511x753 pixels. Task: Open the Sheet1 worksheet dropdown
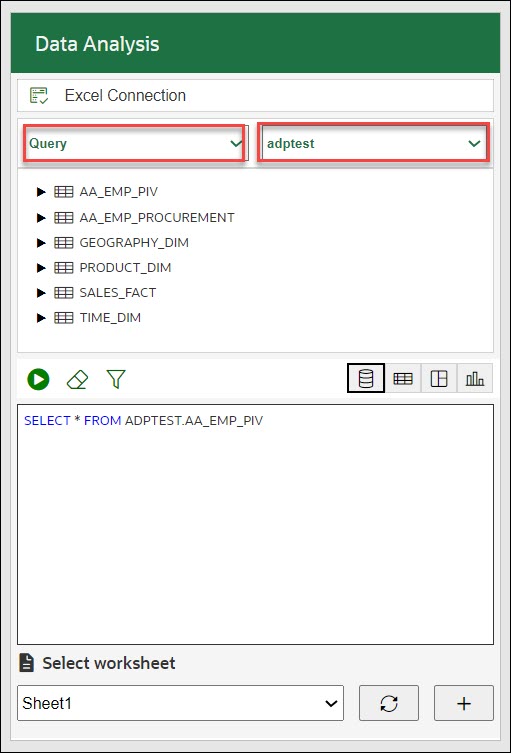pyautogui.click(x=181, y=703)
